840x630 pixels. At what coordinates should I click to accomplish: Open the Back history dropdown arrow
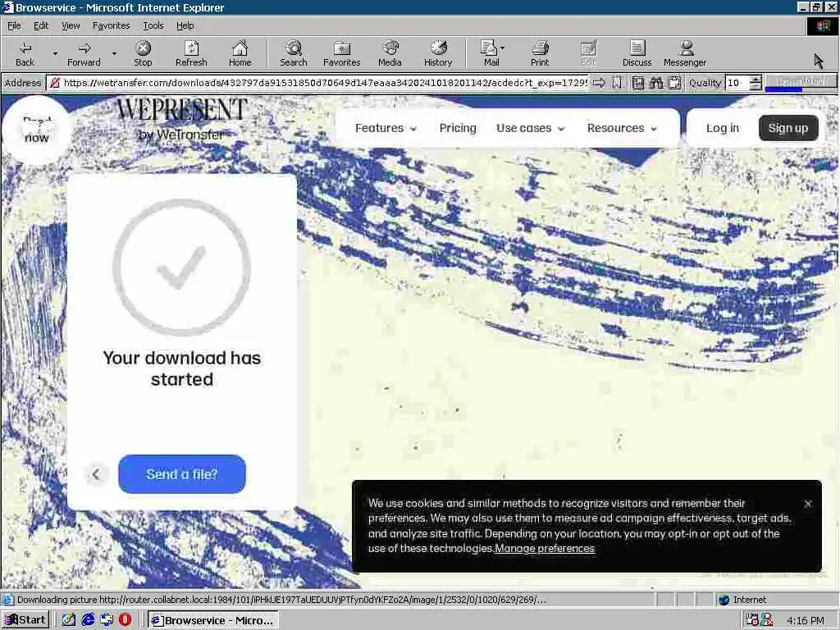(55, 53)
